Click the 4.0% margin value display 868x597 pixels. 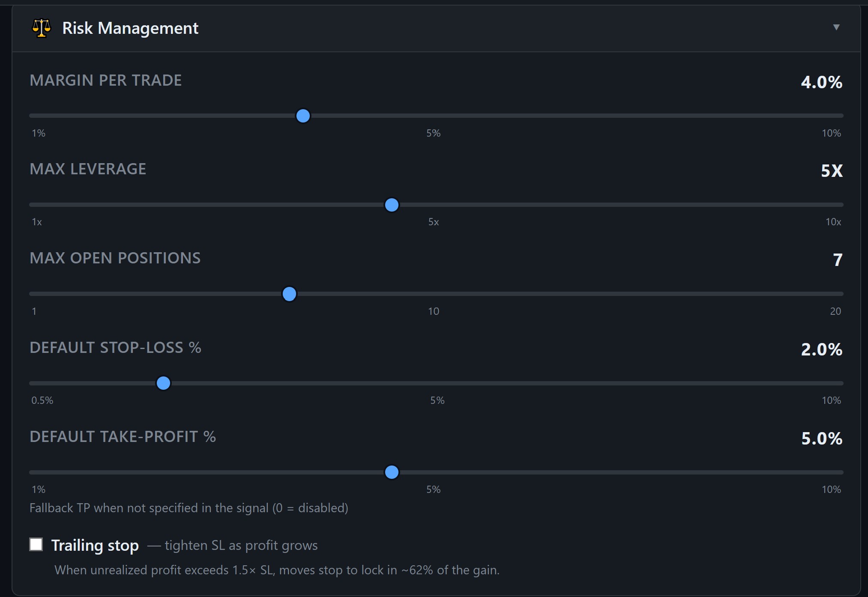821,83
